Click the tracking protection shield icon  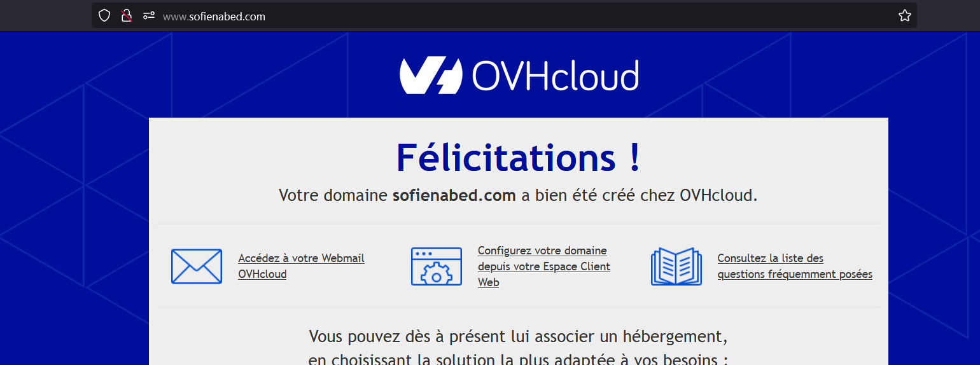[x=104, y=16]
